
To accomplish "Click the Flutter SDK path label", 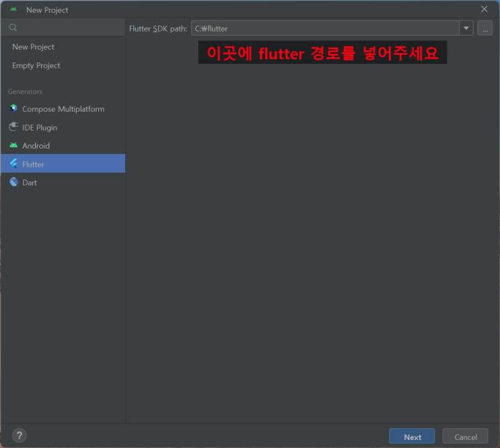I will (158, 29).
